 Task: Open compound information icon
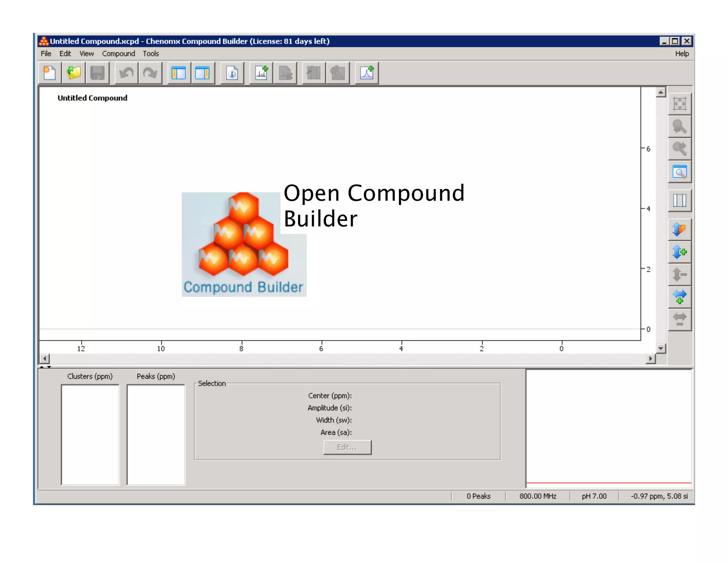click(232, 73)
